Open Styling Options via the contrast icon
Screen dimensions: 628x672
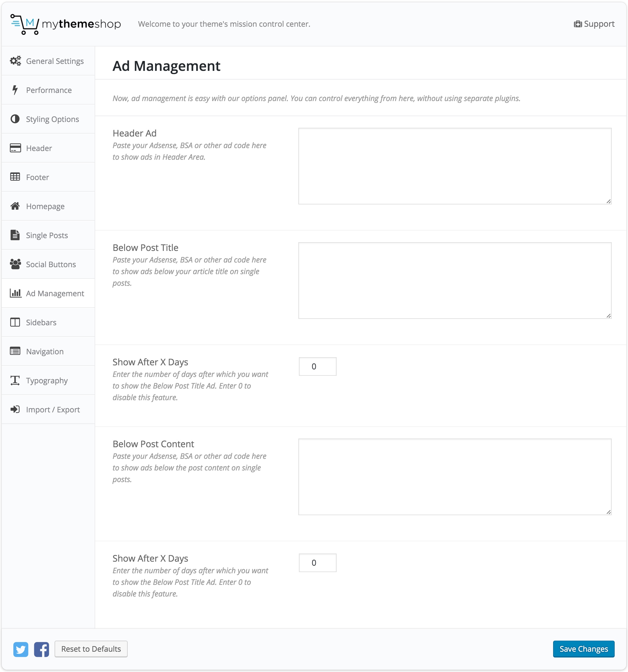pos(15,119)
